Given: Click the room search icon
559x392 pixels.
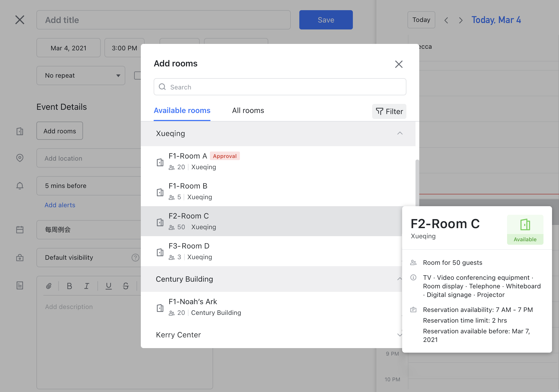Looking at the screenshot, I should pyautogui.click(x=163, y=87).
